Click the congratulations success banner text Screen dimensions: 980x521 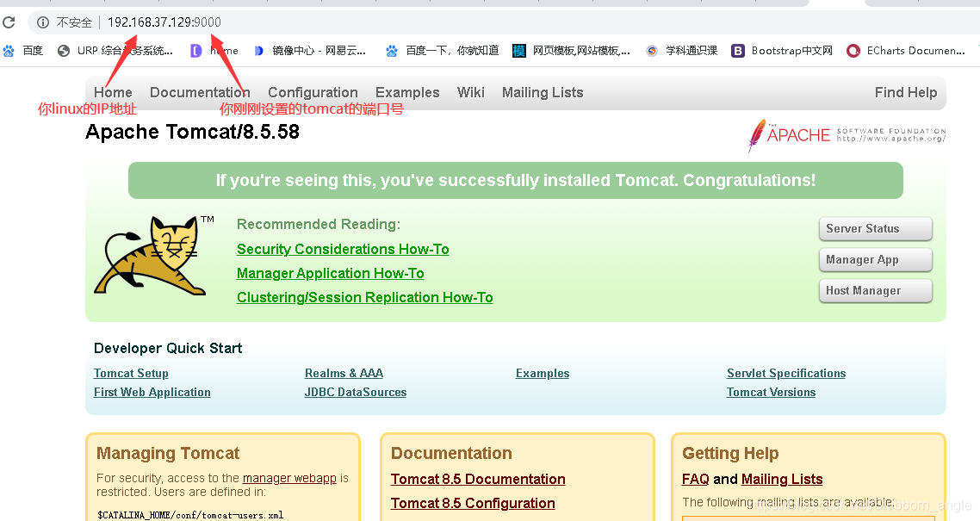coord(516,181)
